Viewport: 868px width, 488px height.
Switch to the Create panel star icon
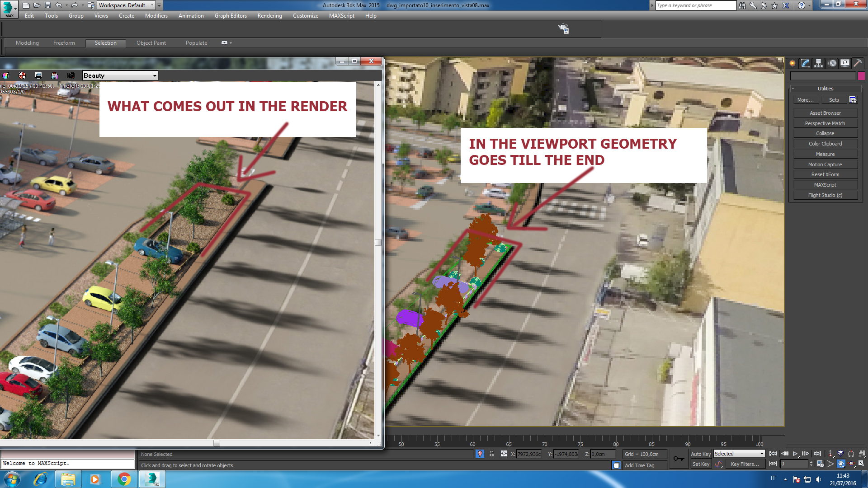(793, 63)
